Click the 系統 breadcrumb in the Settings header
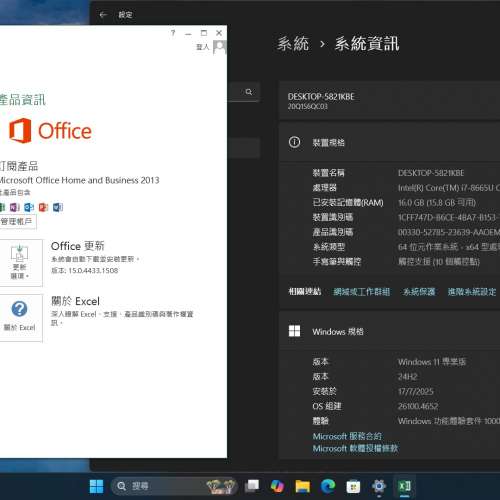This screenshot has height=500, width=500. tap(293, 44)
